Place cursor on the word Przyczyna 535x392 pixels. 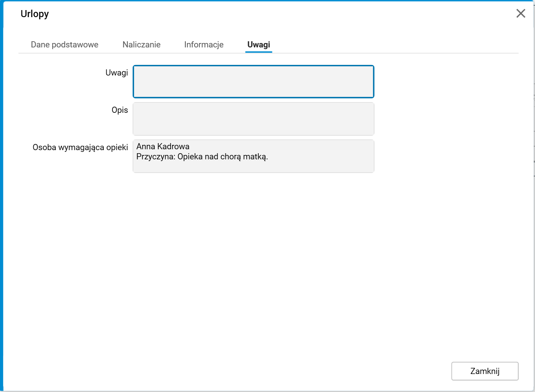tap(155, 157)
